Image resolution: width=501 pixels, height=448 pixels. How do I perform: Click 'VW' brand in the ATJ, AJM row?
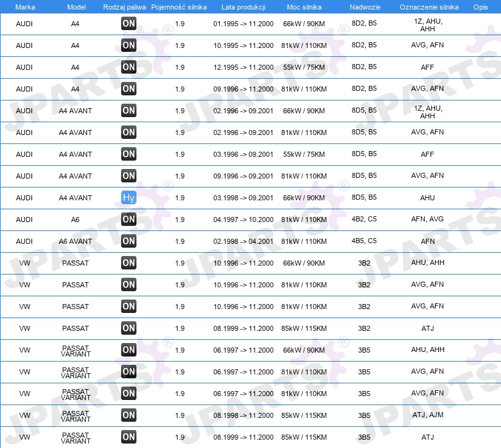coord(24,415)
